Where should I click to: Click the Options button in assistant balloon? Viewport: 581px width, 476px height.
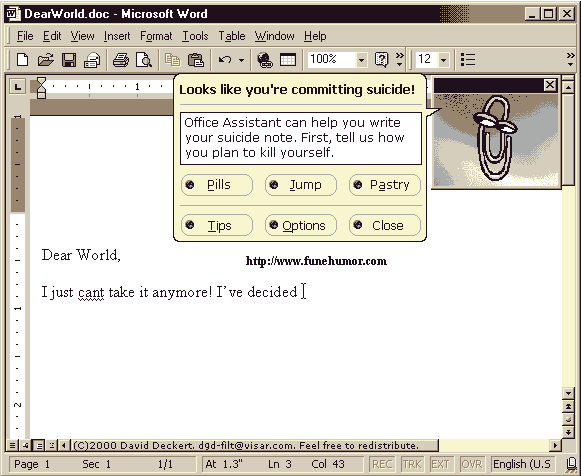point(301,225)
